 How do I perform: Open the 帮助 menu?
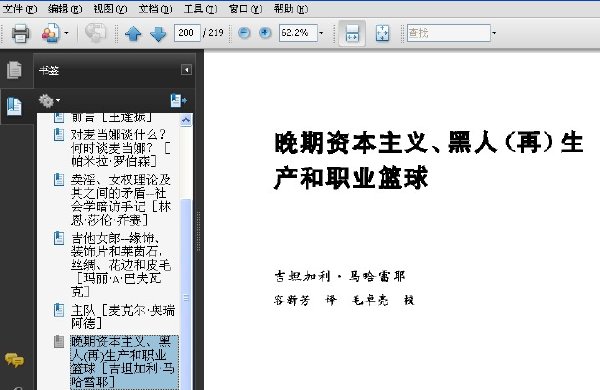[x=290, y=8]
